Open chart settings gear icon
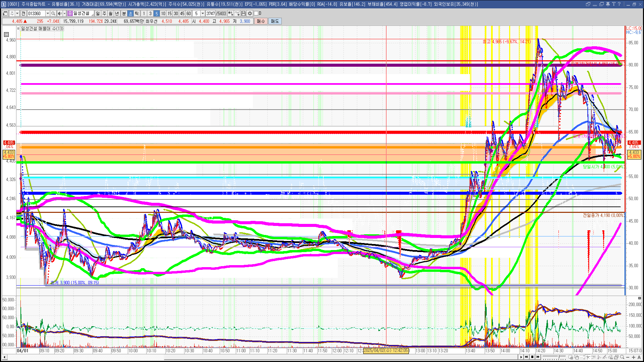Image resolution: width=644 pixels, height=362 pixels. point(250,13)
